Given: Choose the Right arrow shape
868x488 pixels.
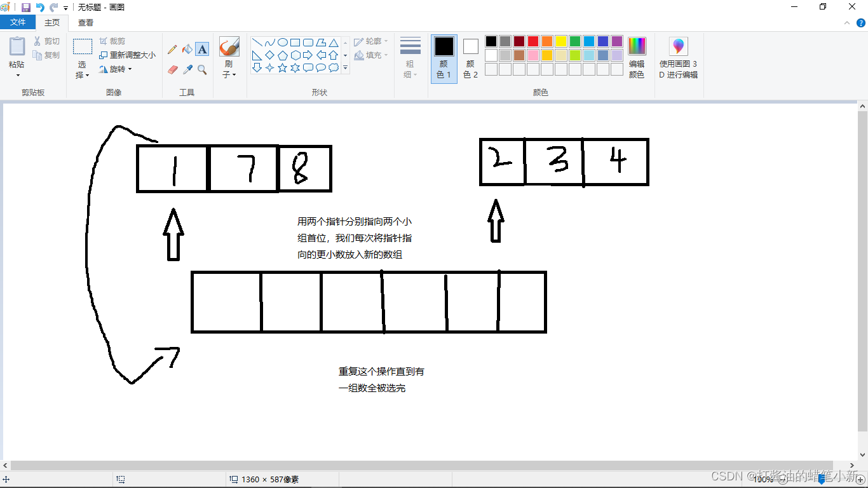Looking at the screenshot, I should coord(308,55).
